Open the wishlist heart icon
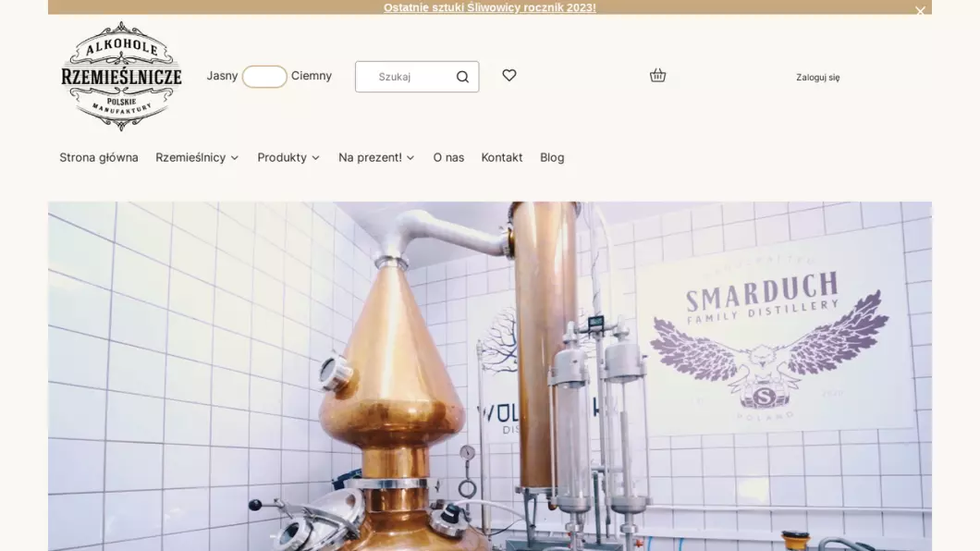 point(509,75)
